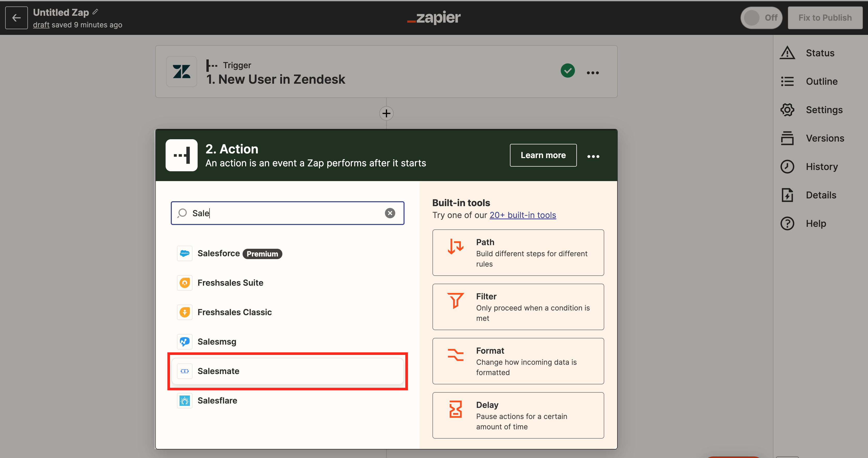Click the Salesflare icon
The width and height of the screenshot is (868, 458).
click(x=185, y=401)
